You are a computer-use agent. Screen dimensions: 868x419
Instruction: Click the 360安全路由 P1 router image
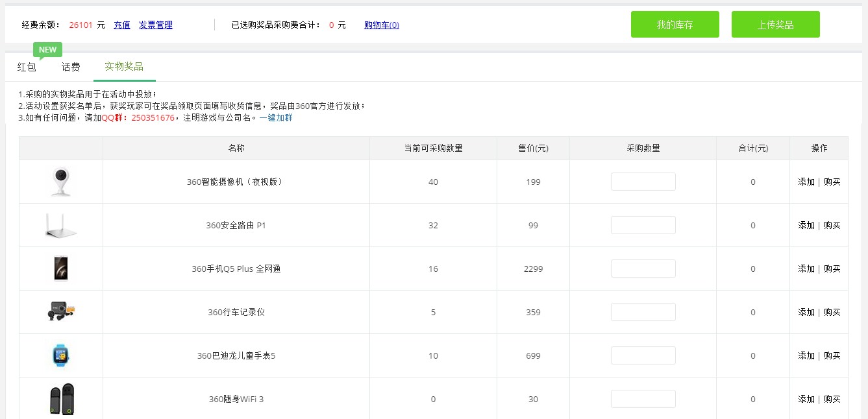pos(60,225)
